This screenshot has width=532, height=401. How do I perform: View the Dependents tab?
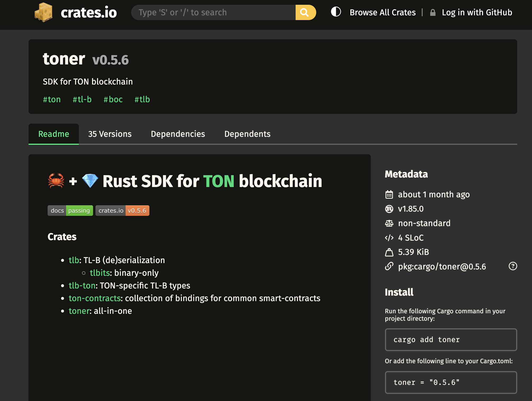pyautogui.click(x=247, y=134)
